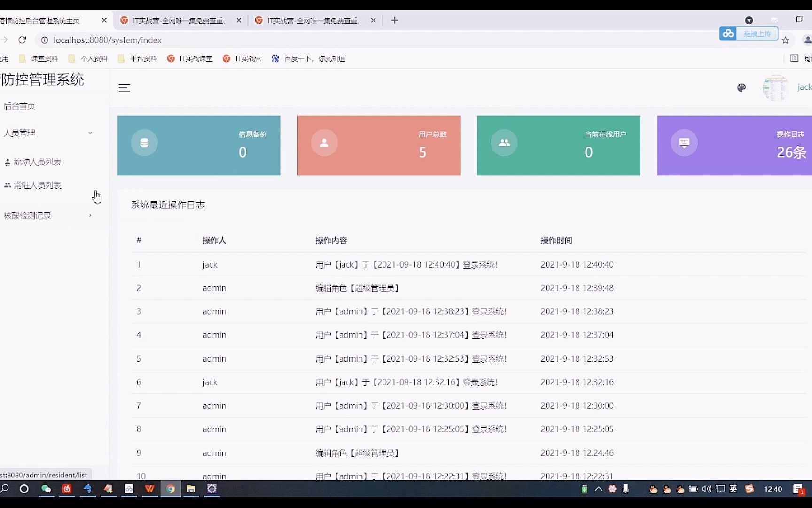
Task: Click the 百度一下 bookmark icon
Action: 275,58
